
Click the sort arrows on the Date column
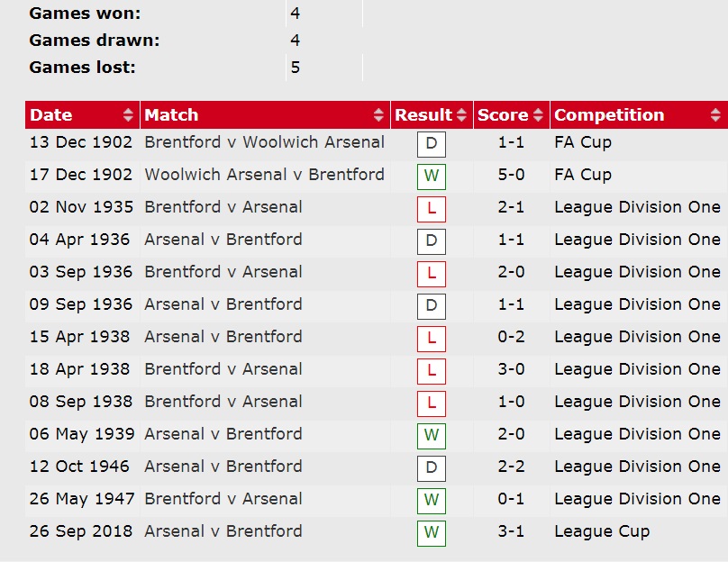pyautogui.click(x=125, y=115)
